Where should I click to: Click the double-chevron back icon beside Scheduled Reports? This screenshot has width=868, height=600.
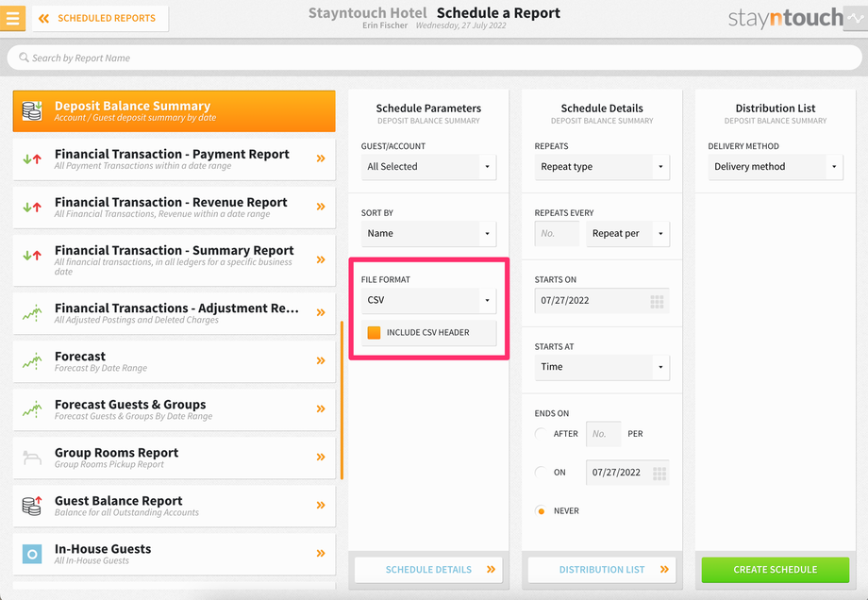43,18
